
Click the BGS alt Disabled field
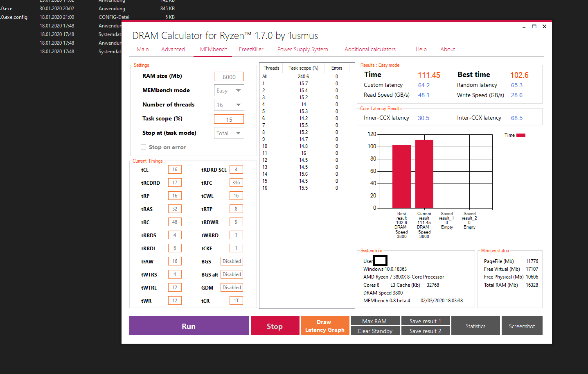232,274
